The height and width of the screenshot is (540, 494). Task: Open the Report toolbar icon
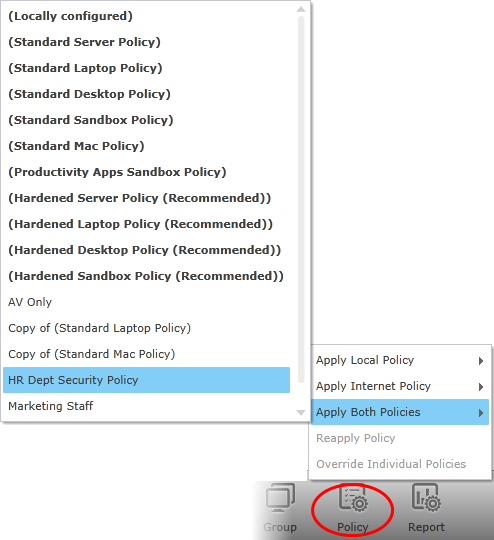(x=426, y=509)
